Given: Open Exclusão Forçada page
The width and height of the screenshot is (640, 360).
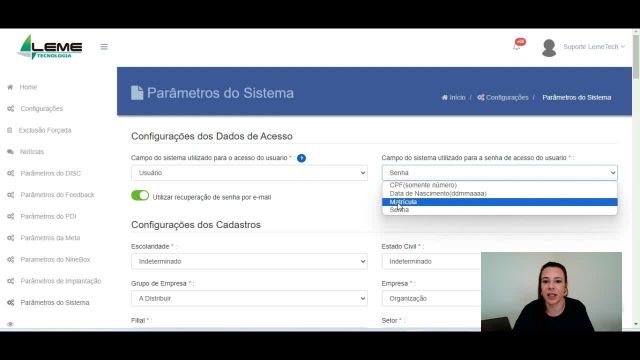Looking at the screenshot, I should pos(45,130).
